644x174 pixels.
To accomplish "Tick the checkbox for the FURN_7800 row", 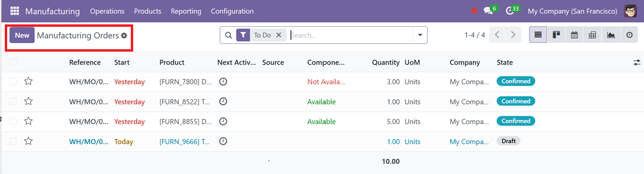I will coord(13,82).
